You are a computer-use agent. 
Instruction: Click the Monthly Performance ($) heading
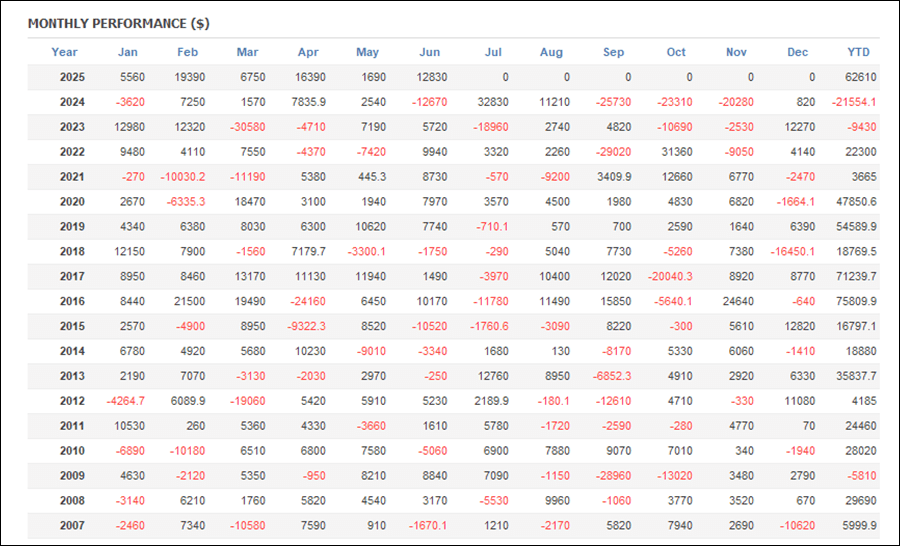[x=119, y=24]
